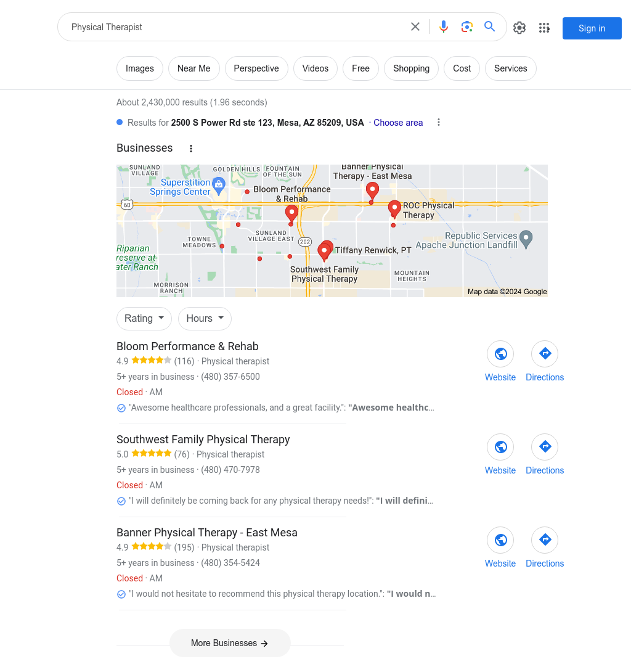
Task: Start voice search with microphone icon
Action: point(444,27)
